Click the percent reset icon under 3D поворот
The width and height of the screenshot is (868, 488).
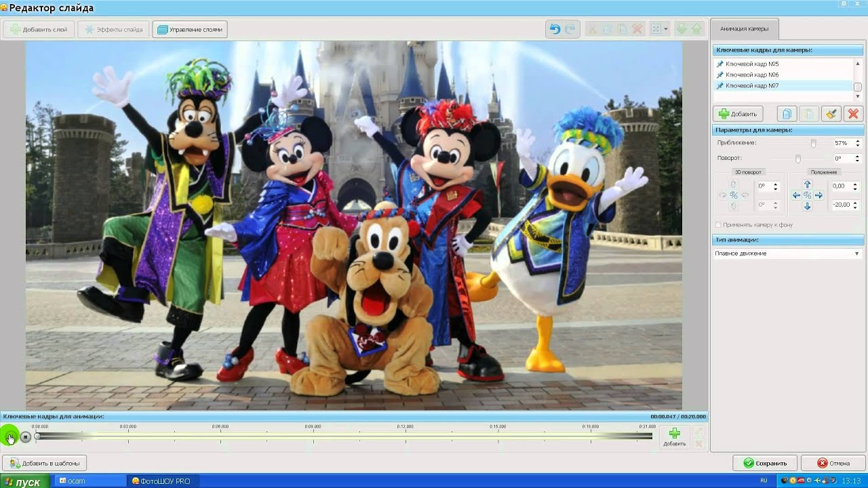coord(733,195)
